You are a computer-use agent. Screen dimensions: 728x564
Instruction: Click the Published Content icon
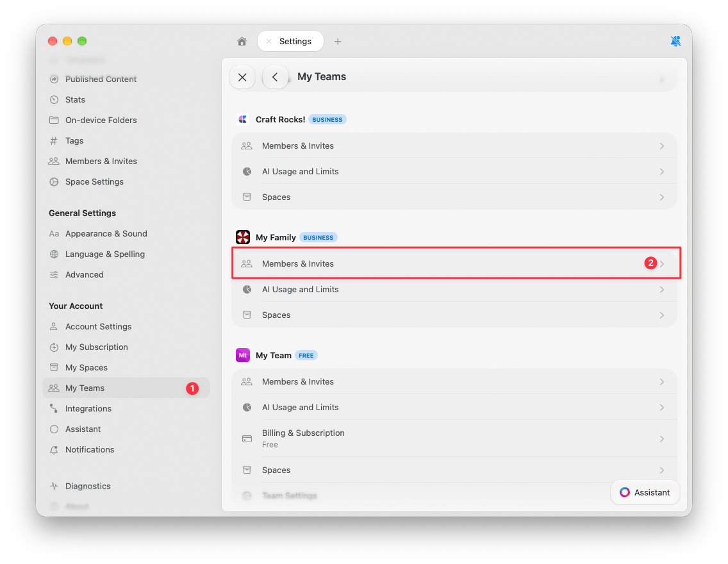54,79
